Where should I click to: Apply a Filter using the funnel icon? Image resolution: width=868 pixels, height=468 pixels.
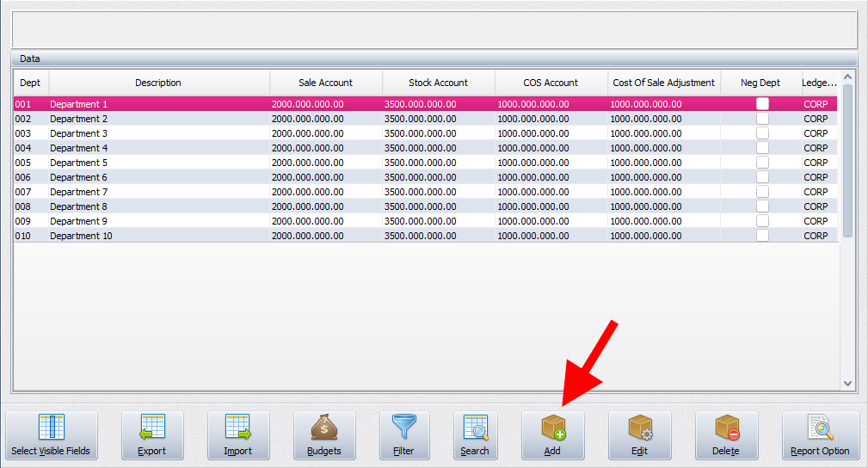tap(403, 435)
